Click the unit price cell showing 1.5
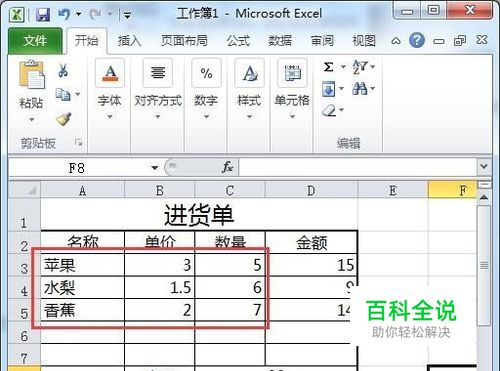Viewport: 500px width, 371px height. tap(159, 287)
